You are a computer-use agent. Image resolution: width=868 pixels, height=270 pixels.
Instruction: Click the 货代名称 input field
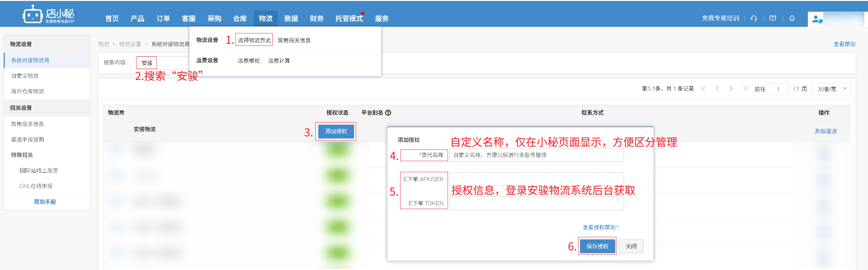pos(536,155)
